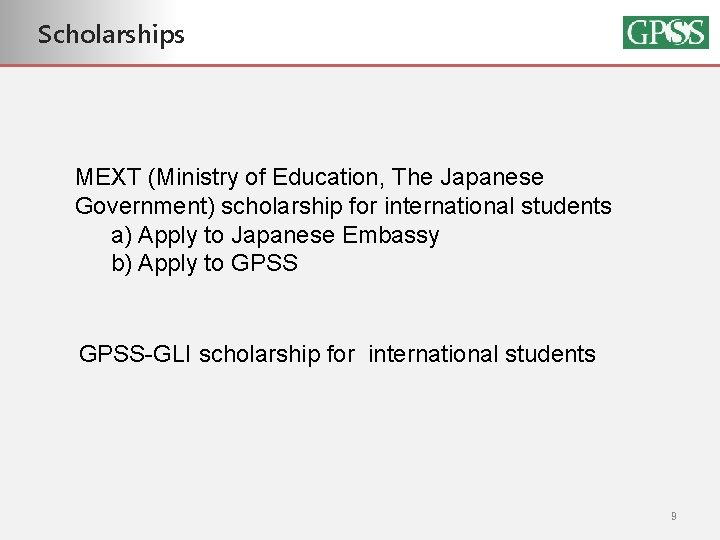Select the Scholarships slide title
The height and width of the screenshot is (540, 720).
click(x=111, y=35)
